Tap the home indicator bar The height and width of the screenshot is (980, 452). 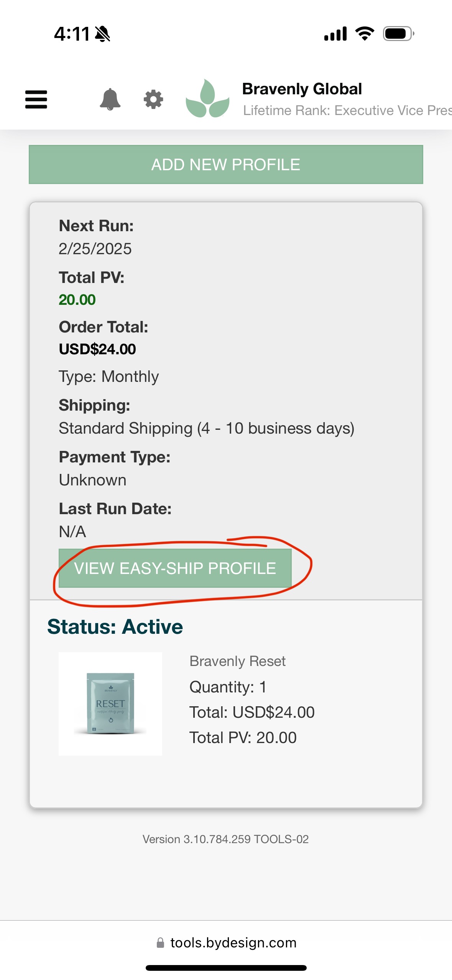[x=226, y=968]
